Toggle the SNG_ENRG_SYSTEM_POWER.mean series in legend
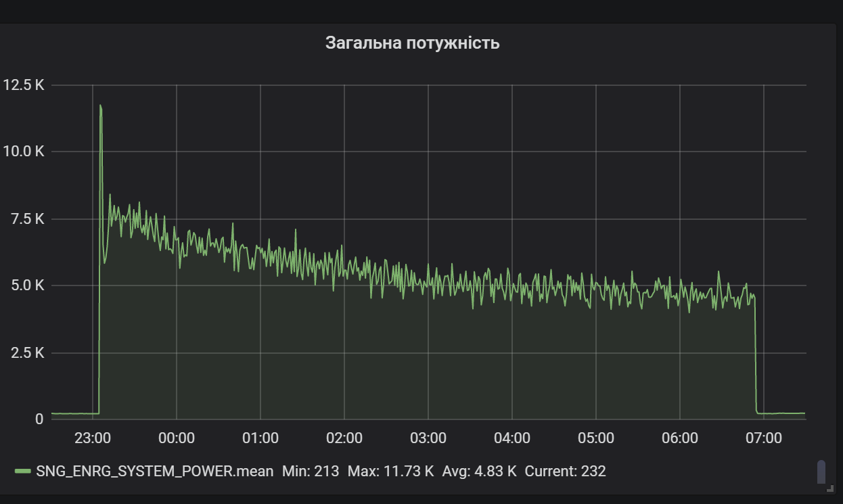This screenshot has width=843, height=504. [x=155, y=471]
